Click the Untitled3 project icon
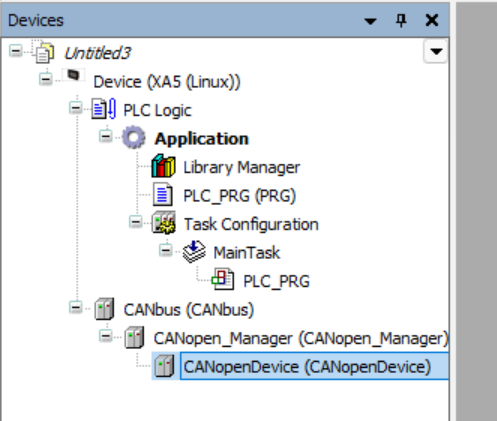The width and height of the screenshot is (497, 421). point(43,52)
